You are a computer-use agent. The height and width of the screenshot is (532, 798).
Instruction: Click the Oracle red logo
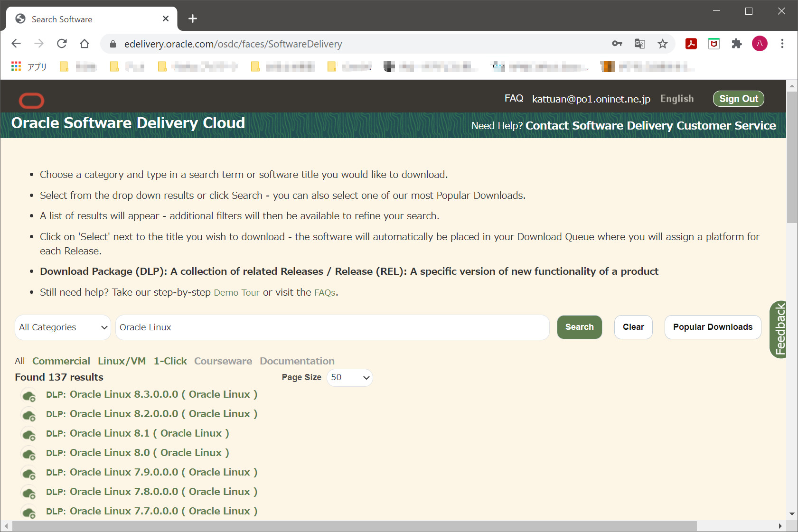31,101
